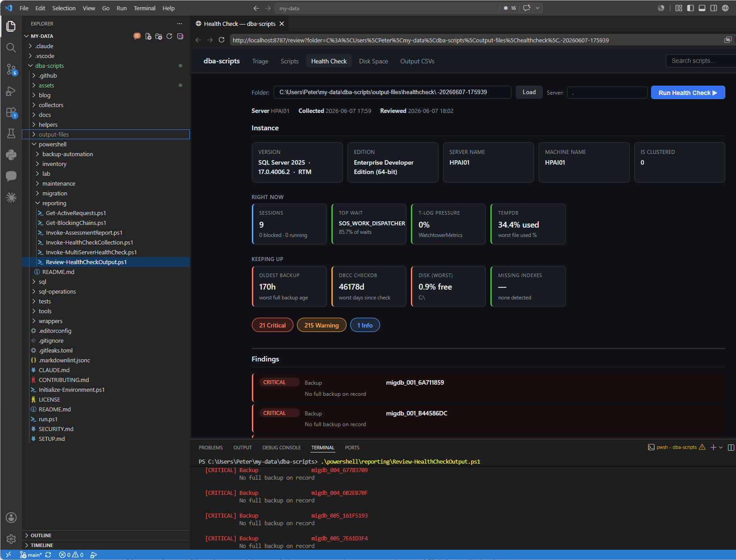
Task: Open Get-BlockingChains.ps1 file
Action: [x=76, y=223]
